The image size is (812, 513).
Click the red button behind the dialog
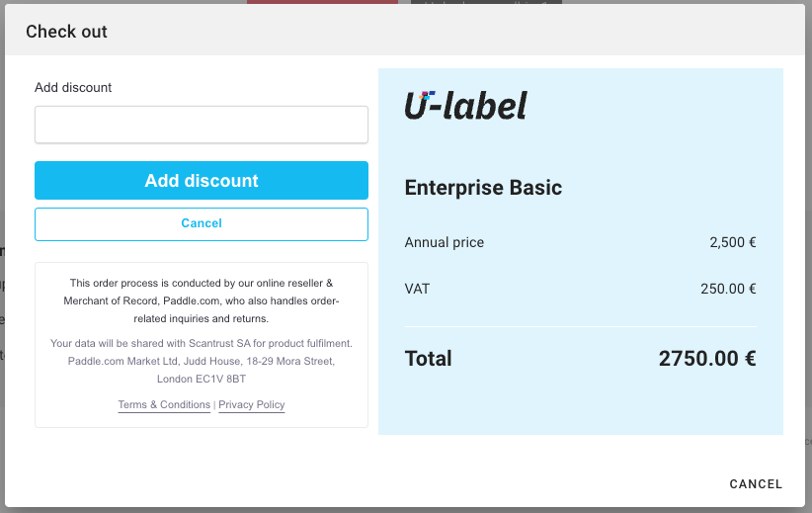coord(322,2)
